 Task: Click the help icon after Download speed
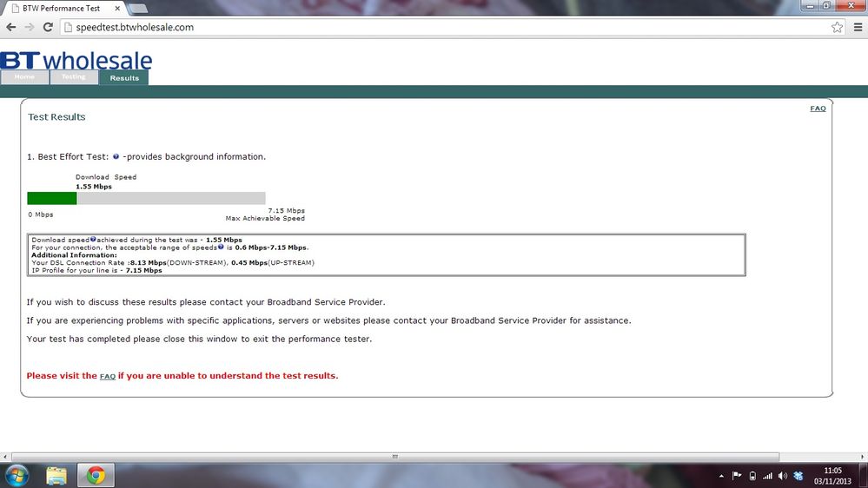tap(93, 239)
